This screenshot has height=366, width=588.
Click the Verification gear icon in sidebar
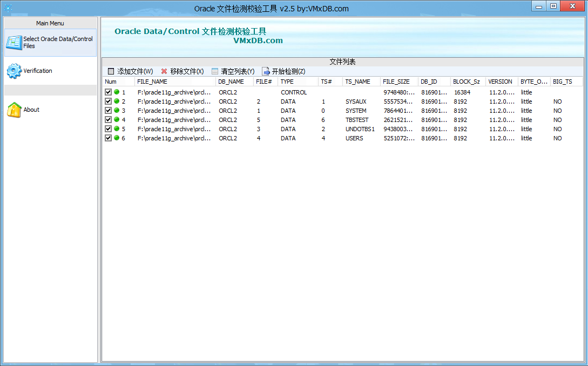[x=14, y=71]
